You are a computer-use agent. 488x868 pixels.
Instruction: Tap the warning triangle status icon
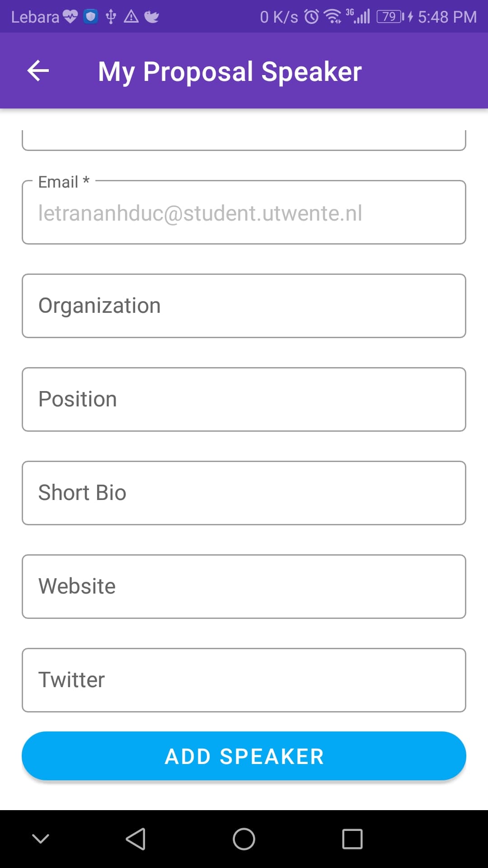click(x=131, y=17)
